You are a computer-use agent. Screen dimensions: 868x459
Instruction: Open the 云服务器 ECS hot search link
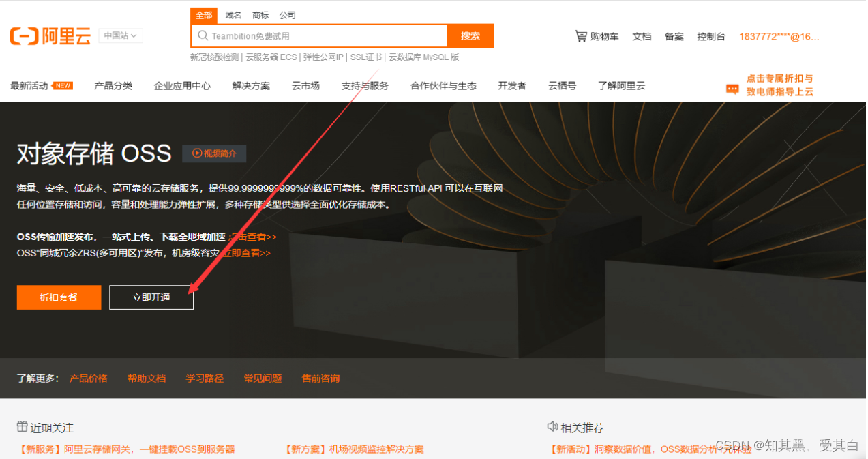(x=271, y=57)
